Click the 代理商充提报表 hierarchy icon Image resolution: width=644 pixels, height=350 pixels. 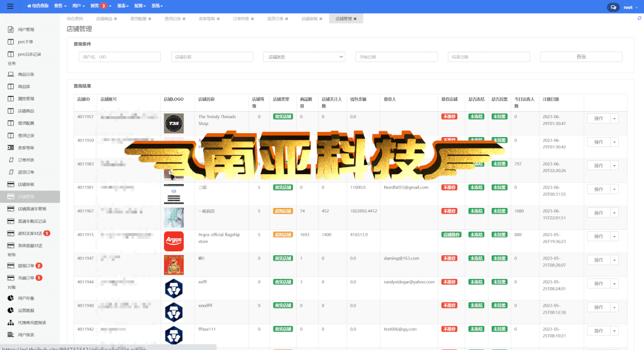click(11, 322)
